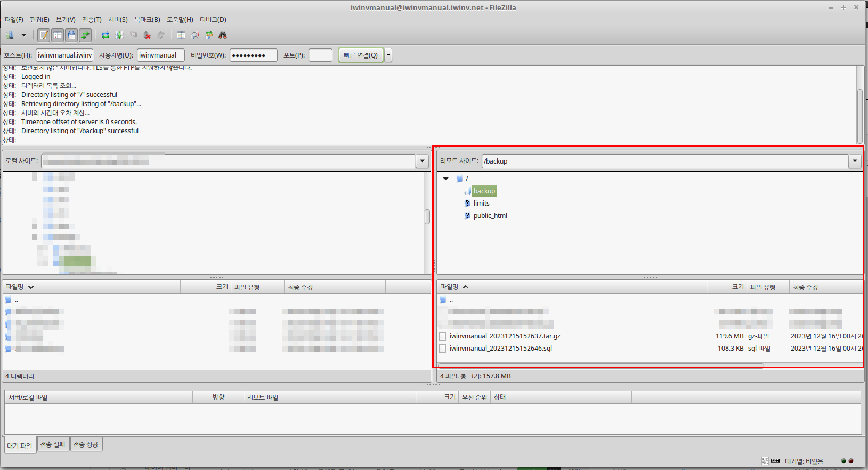Viewport: 868px width, 470px height.
Task: Open the 전송(T) menu
Action: pyautogui.click(x=92, y=20)
